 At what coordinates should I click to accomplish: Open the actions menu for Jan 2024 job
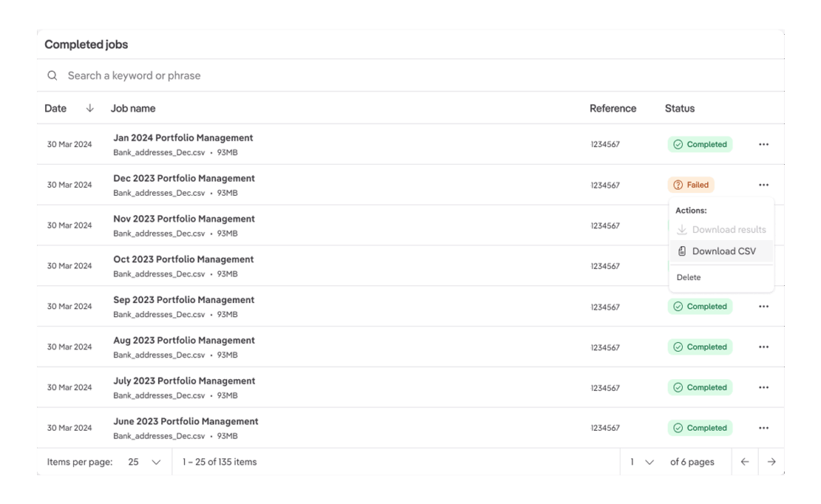763,145
